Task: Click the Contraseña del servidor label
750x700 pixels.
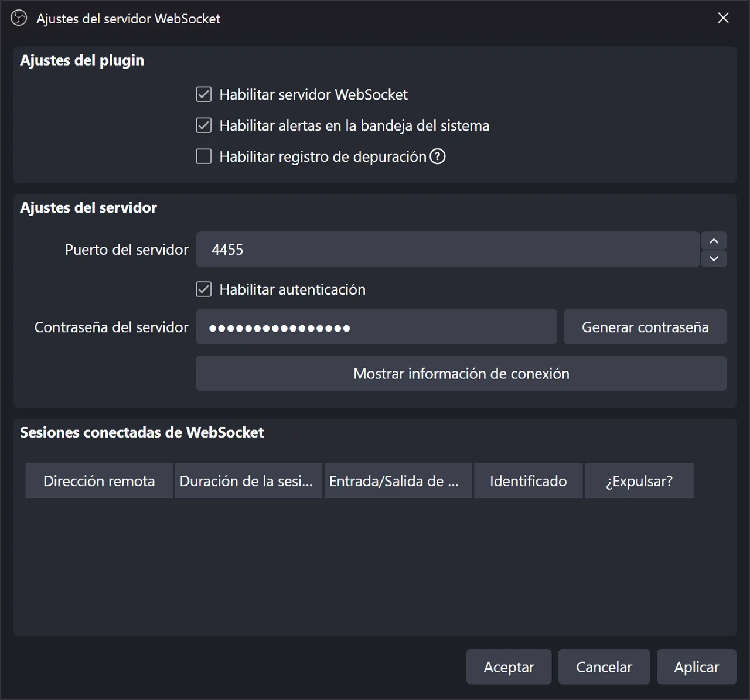Action: point(111,327)
